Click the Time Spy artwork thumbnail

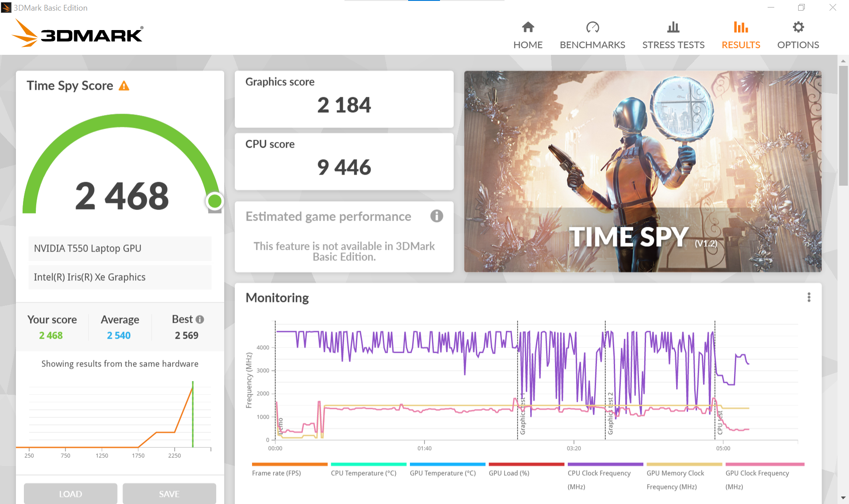[x=642, y=171]
